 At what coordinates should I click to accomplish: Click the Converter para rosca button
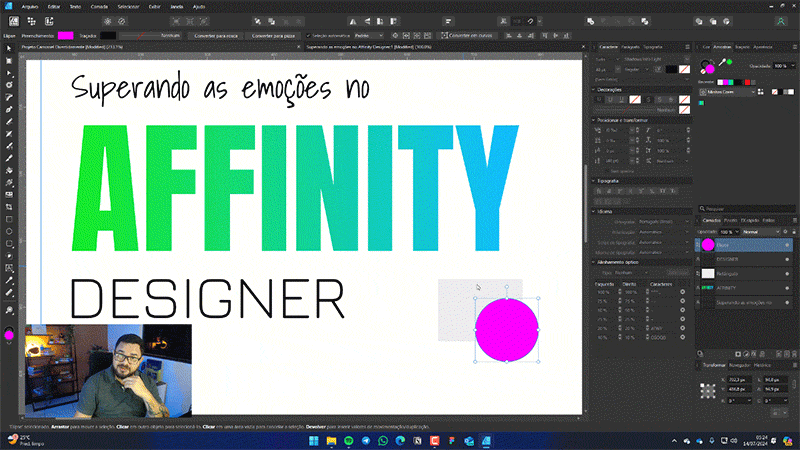(x=216, y=36)
